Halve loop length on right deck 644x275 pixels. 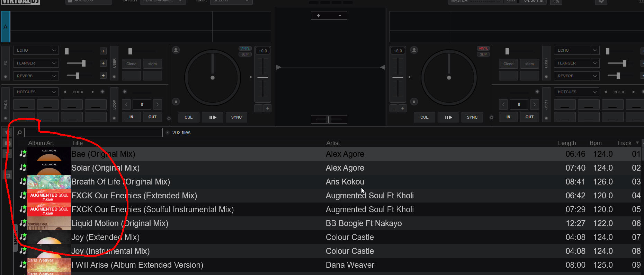point(503,104)
